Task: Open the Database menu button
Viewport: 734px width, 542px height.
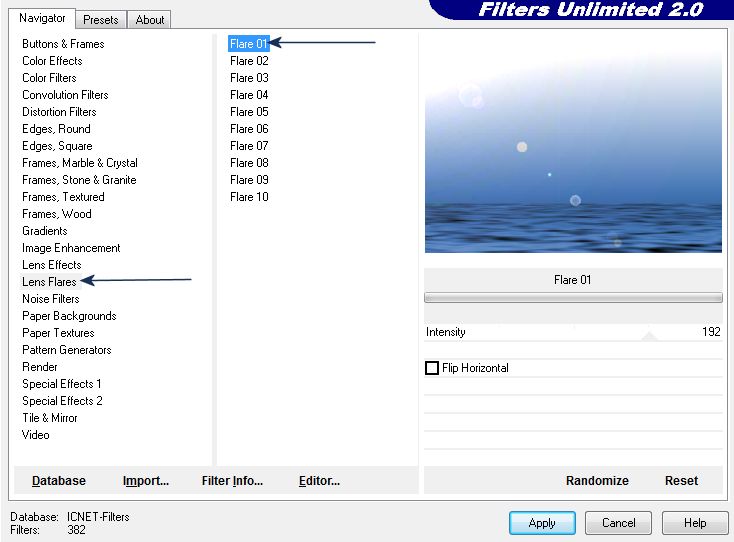Action: (59, 481)
